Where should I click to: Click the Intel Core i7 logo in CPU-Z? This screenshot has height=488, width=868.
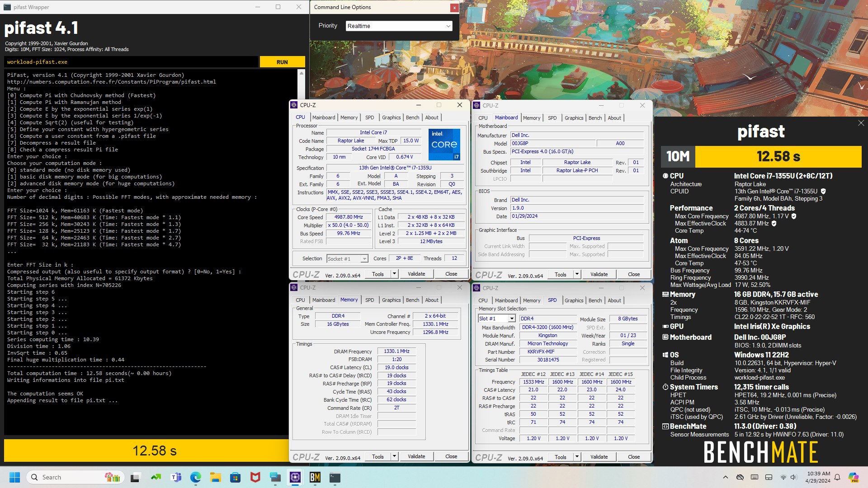pyautogui.click(x=444, y=144)
